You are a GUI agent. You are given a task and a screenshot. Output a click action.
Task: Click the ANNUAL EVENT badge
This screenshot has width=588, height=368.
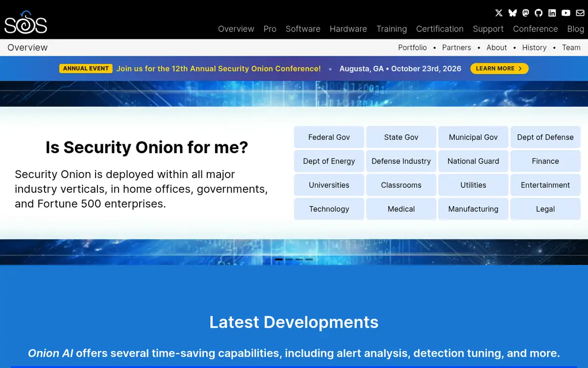coord(86,69)
